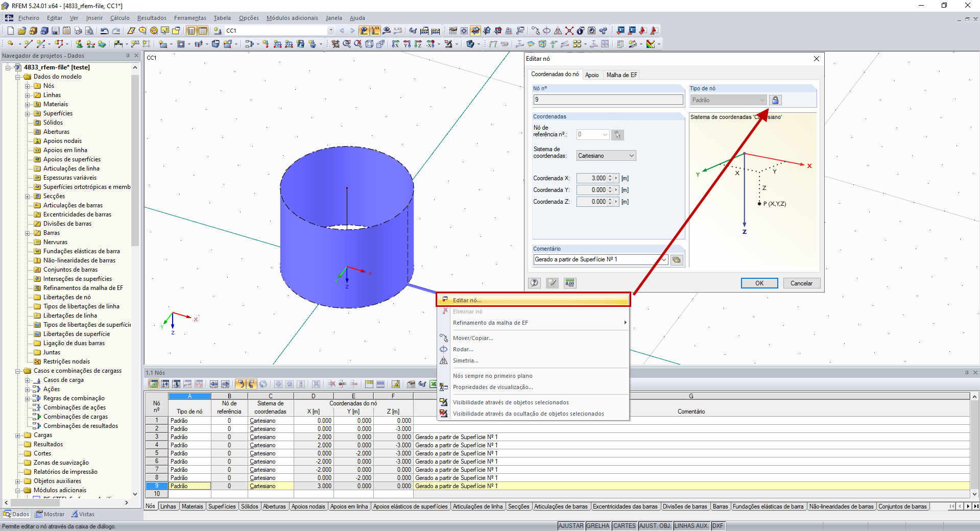
Task: Open the Módulos adicionais menu
Action: (292, 18)
